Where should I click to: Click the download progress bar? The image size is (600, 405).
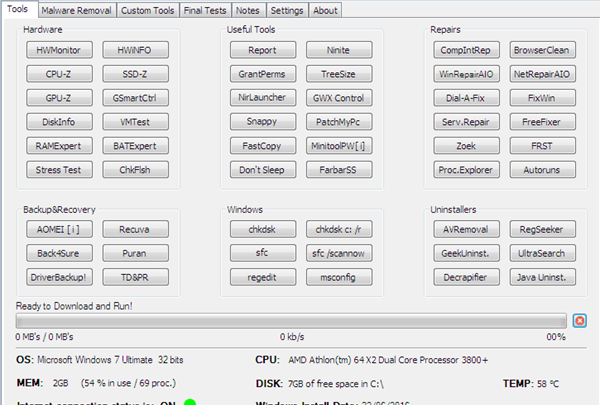[291, 321]
